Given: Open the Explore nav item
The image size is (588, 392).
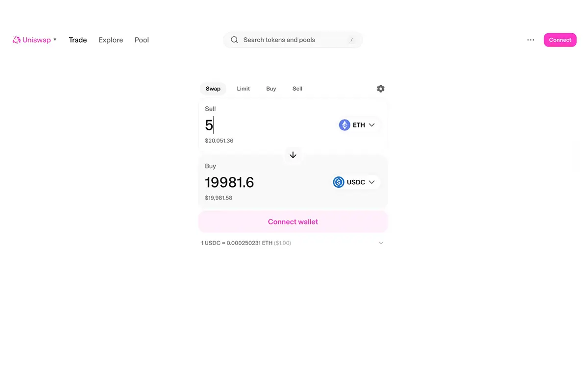Looking at the screenshot, I should coord(111,40).
